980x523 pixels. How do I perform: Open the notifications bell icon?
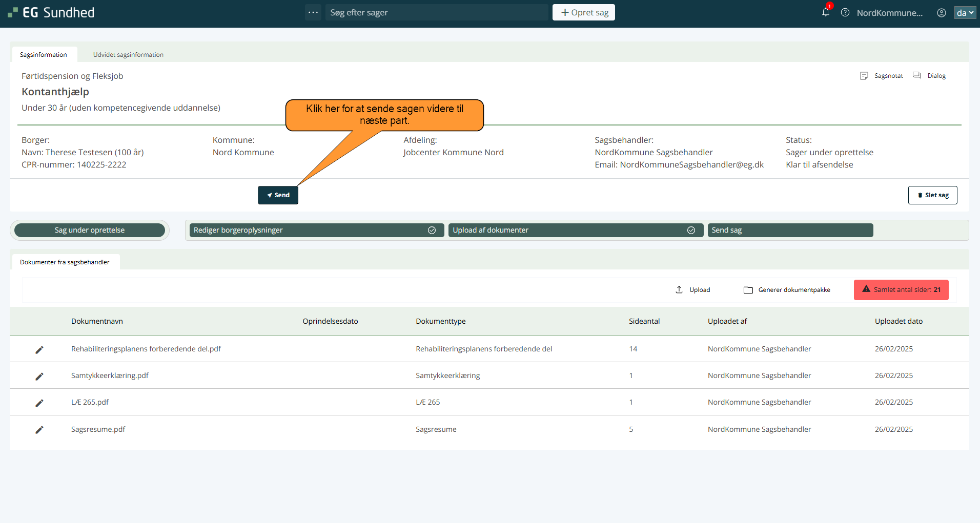825,12
